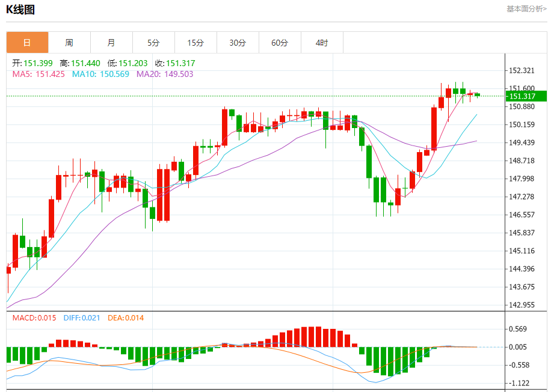Open the 15分 interval tab

pos(195,43)
